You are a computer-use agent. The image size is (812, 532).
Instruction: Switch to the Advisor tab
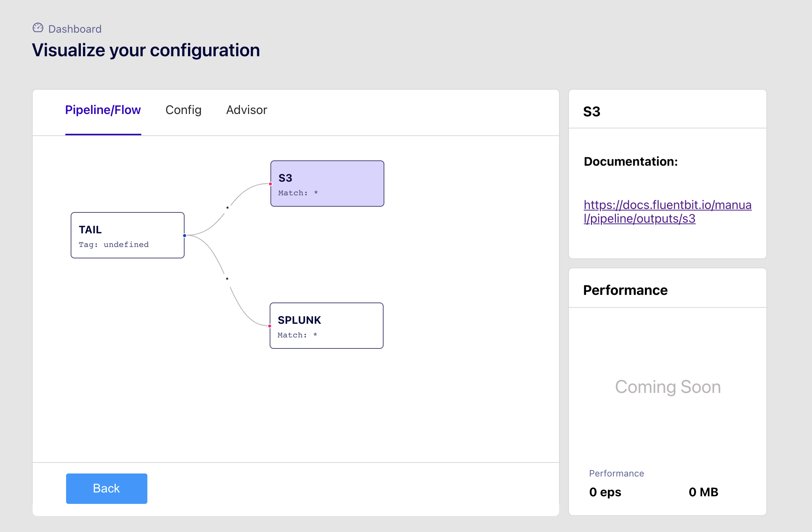pos(246,110)
